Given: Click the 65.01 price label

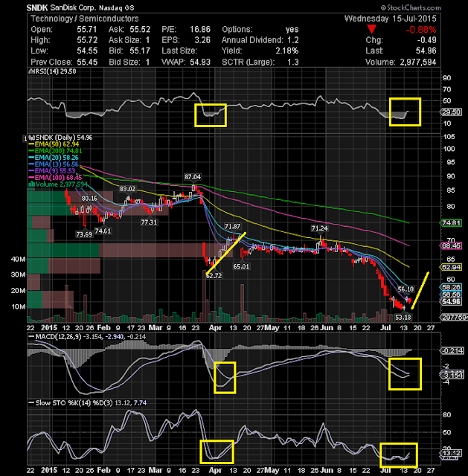Looking at the screenshot, I should tap(241, 266).
